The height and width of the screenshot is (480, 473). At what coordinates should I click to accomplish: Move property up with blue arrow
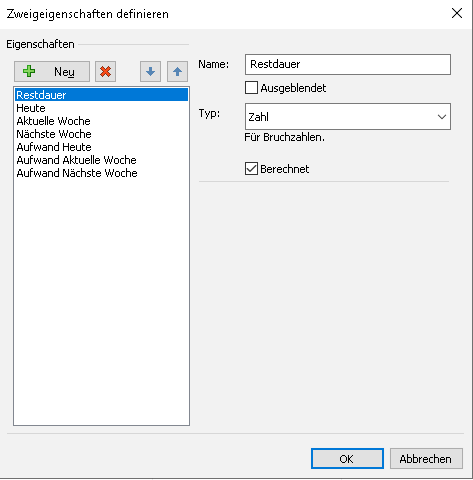pos(177,71)
